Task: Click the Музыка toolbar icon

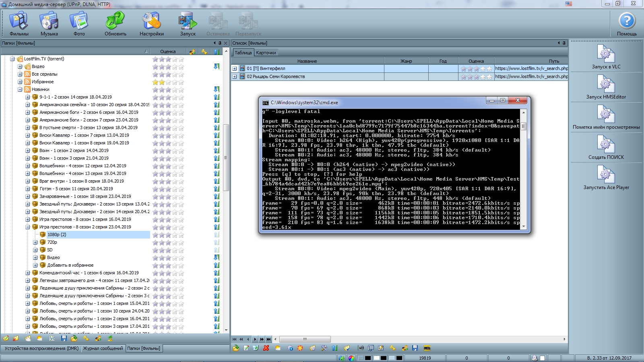Action: [49, 24]
